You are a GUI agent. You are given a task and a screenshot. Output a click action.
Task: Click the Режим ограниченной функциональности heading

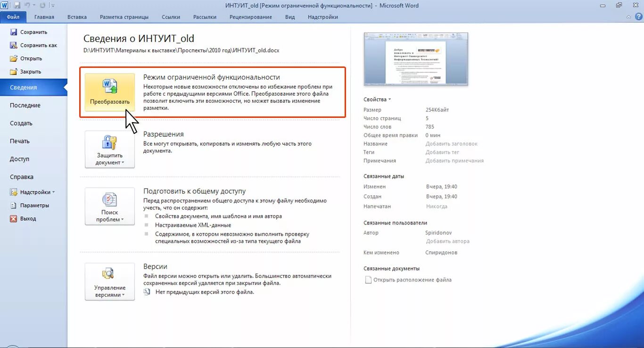click(212, 77)
